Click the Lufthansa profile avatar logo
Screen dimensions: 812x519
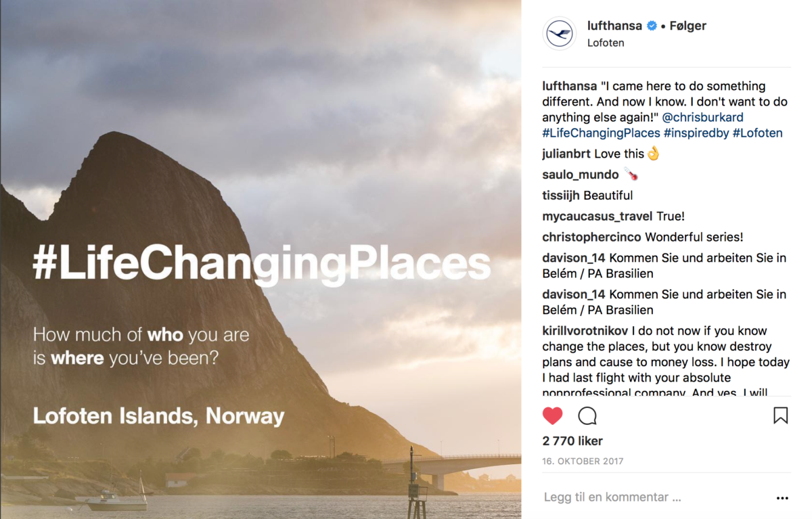[x=560, y=33]
